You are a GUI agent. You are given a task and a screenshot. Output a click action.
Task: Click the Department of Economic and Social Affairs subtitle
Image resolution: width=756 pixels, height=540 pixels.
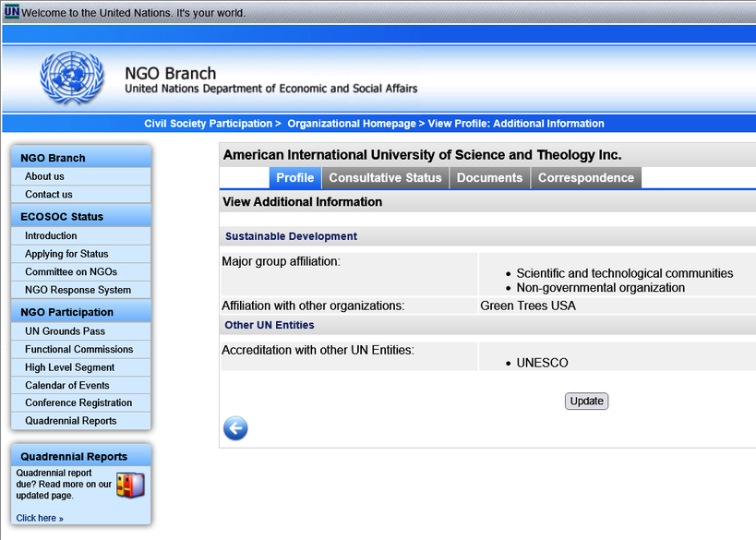pyautogui.click(x=271, y=89)
